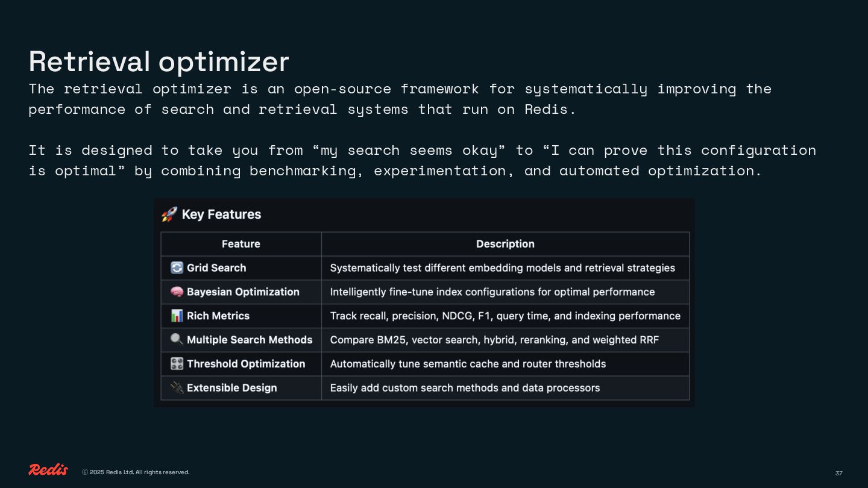This screenshot has width=868, height=488.
Task: Click the Feature column header
Action: pyautogui.click(x=241, y=244)
